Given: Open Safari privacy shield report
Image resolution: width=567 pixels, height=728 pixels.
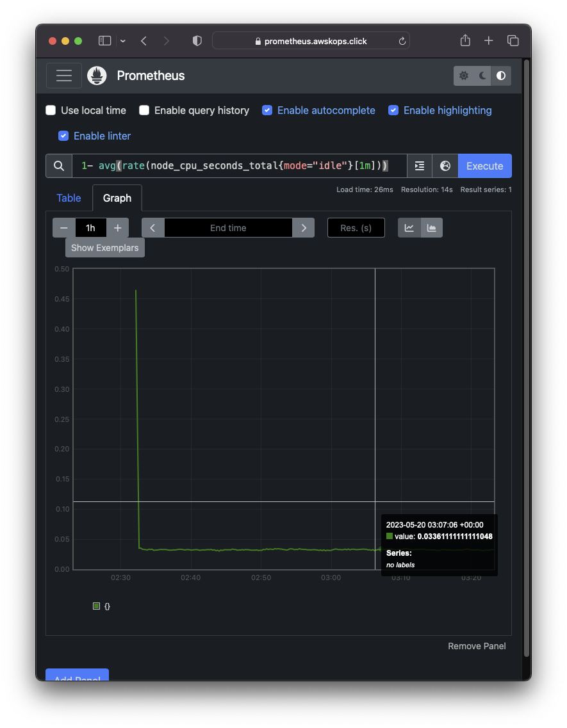Looking at the screenshot, I should pyautogui.click(x=197, y=41).
